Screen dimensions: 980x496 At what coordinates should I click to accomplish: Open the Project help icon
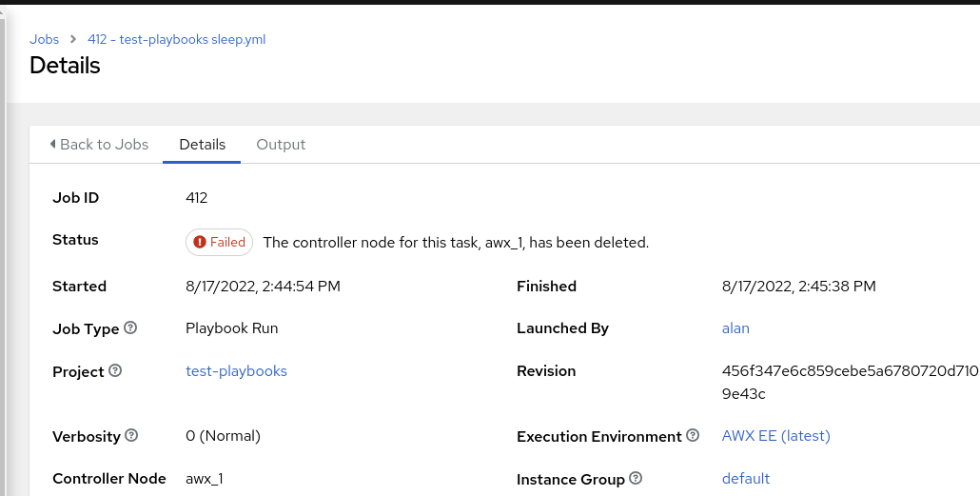coord(115,371)
